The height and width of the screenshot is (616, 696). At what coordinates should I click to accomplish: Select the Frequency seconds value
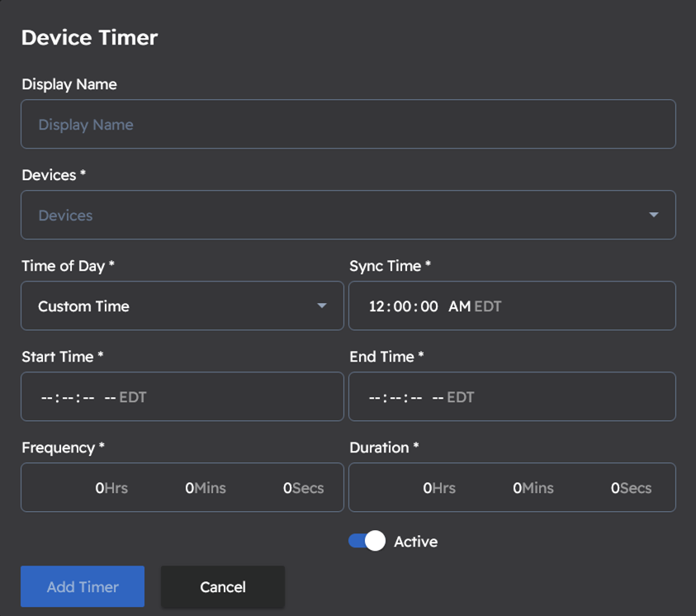pyautogui.click(x=286, y=487)
